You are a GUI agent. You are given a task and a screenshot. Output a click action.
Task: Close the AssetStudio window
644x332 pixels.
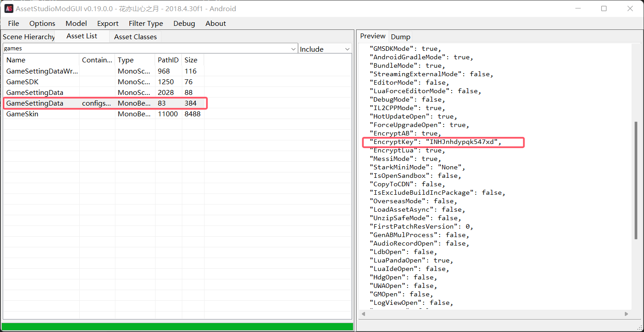630,8
